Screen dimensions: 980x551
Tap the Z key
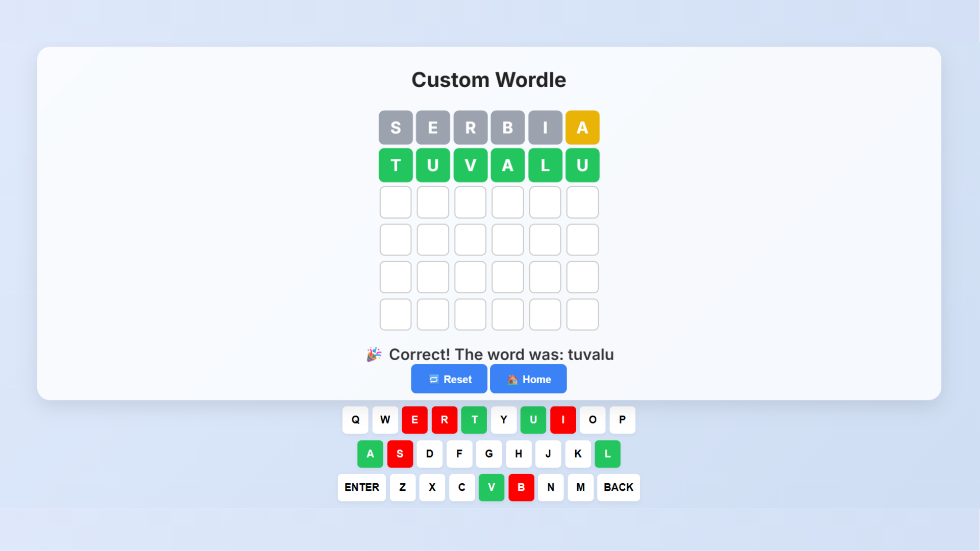point(403,487)
